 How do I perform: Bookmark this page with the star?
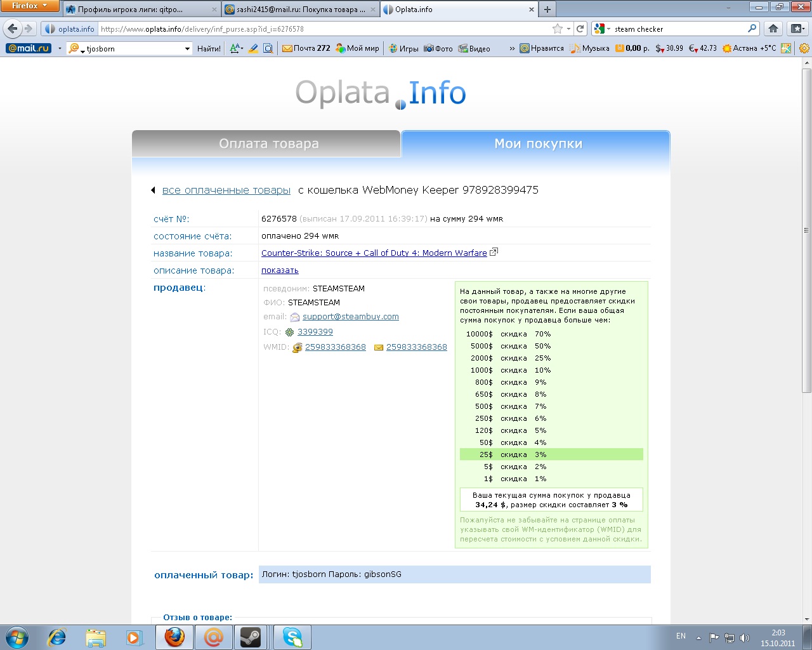[x=558, y=29]
